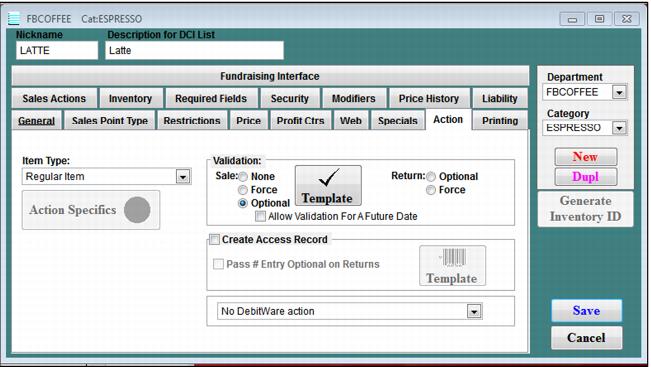Switch to the Inventory tab
The height and width of the screenshot is (367, 651).
click(x=130, y=99)
